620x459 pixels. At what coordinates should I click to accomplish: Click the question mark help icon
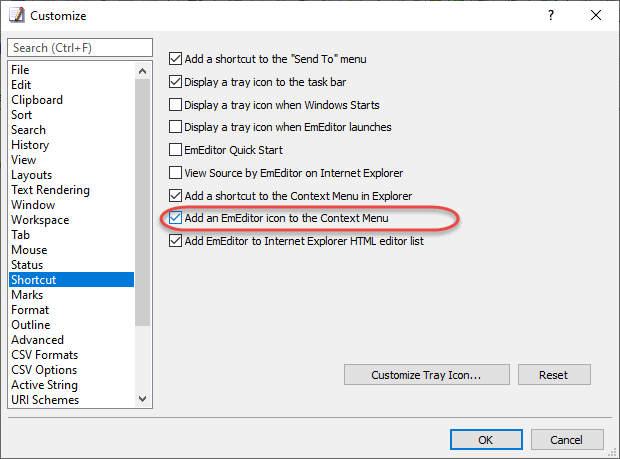pos(551,15)
